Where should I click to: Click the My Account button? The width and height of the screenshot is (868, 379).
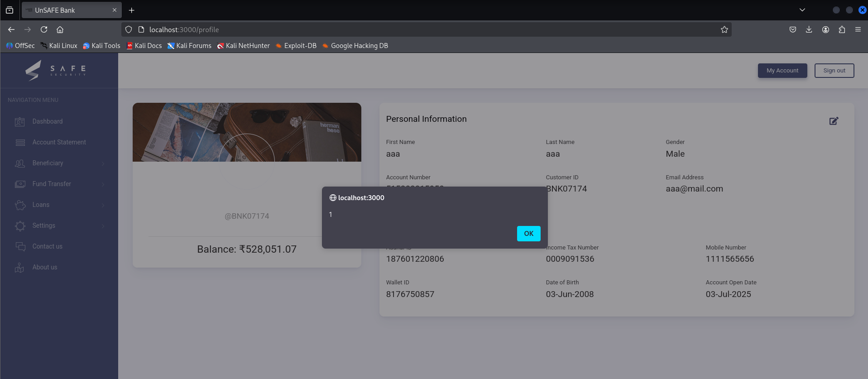782,71
